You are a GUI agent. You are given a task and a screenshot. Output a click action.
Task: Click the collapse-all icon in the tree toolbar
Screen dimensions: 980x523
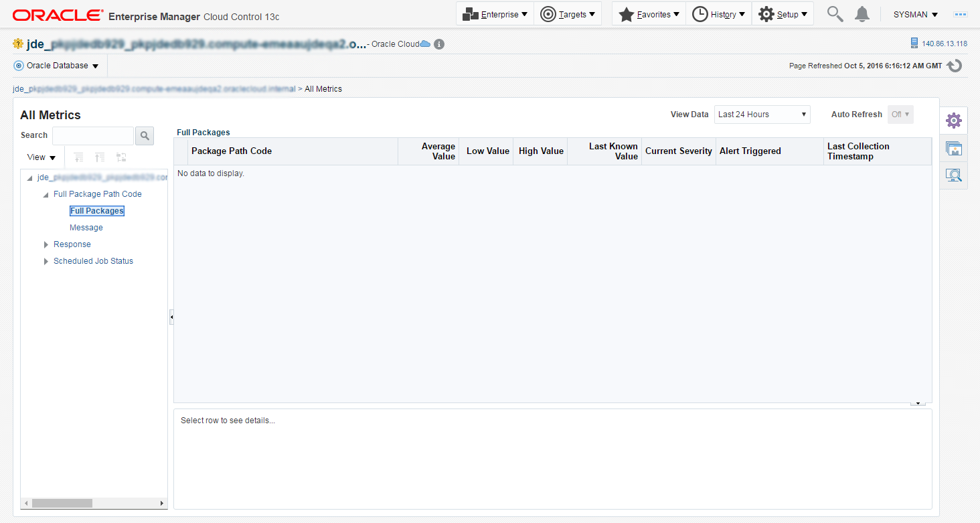[100, 157]
